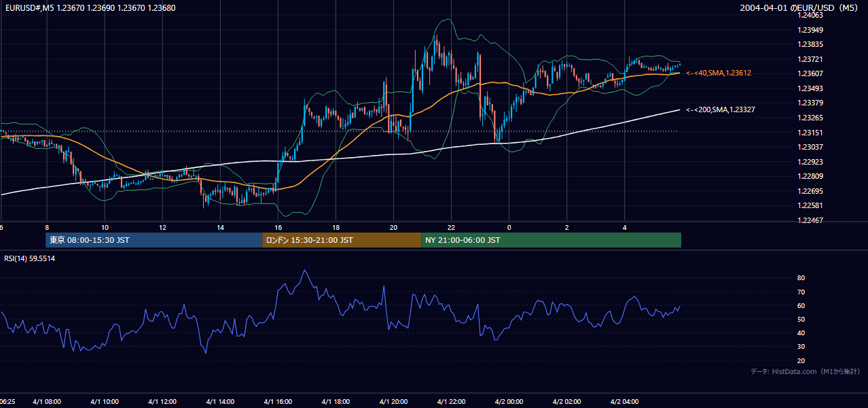This screenshot has height=408, width=868.
Task: Click hour label 18 under price chart
Action: (x=336, y=227)
